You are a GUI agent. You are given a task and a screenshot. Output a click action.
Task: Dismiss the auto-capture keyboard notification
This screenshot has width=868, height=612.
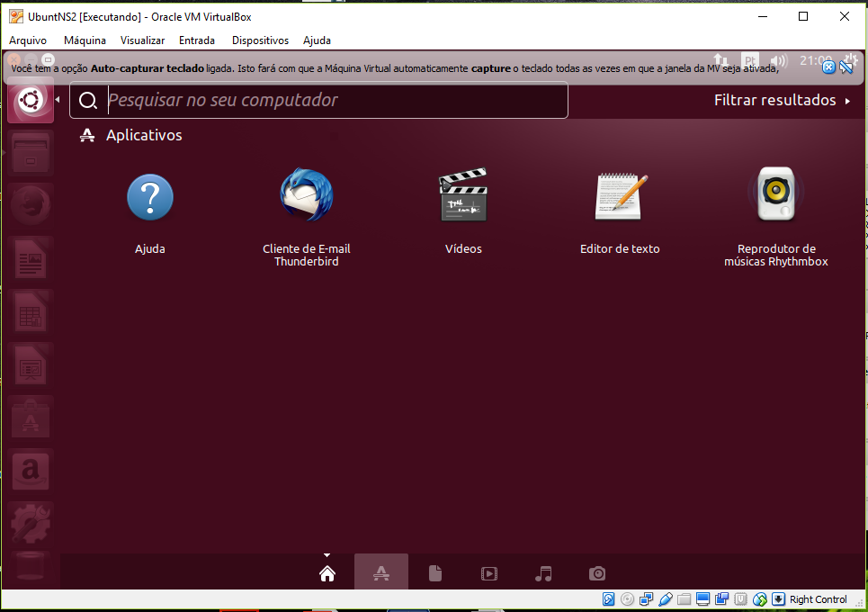828,67
